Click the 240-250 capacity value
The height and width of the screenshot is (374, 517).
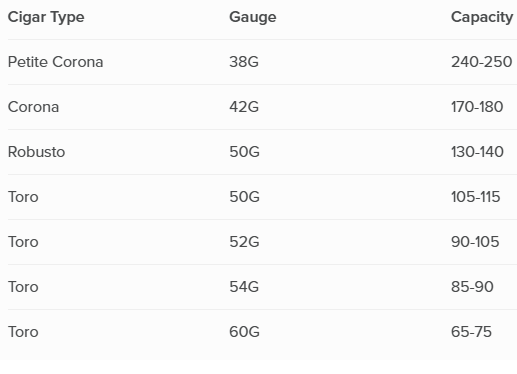[x=482, y=62]
